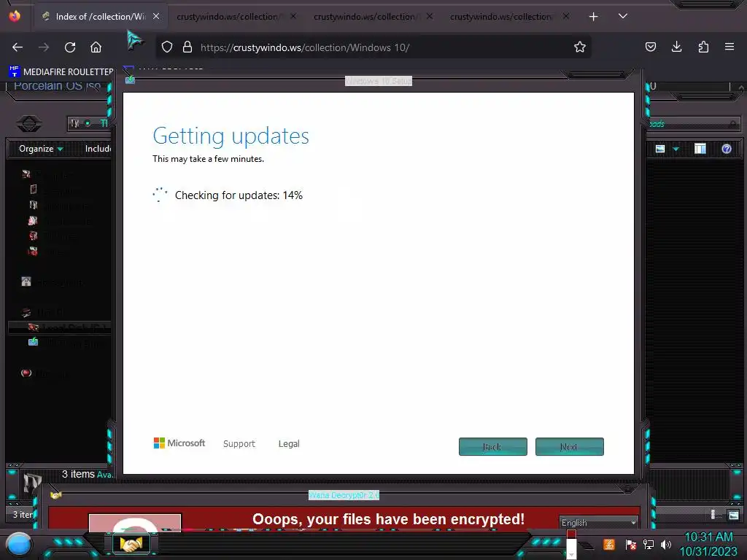This screenshot has width=747, height=560.
Task: Click Back in Windows 10 Setup
Action: (492, 447)
